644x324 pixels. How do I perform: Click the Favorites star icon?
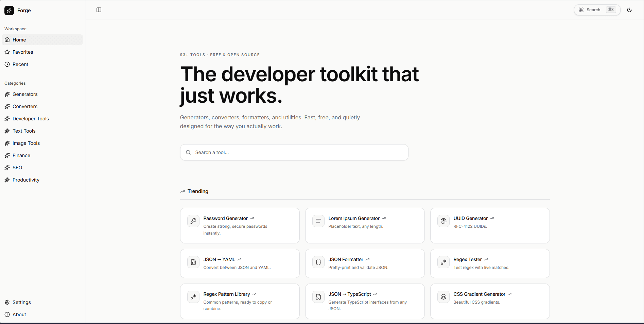coord(7,52)
